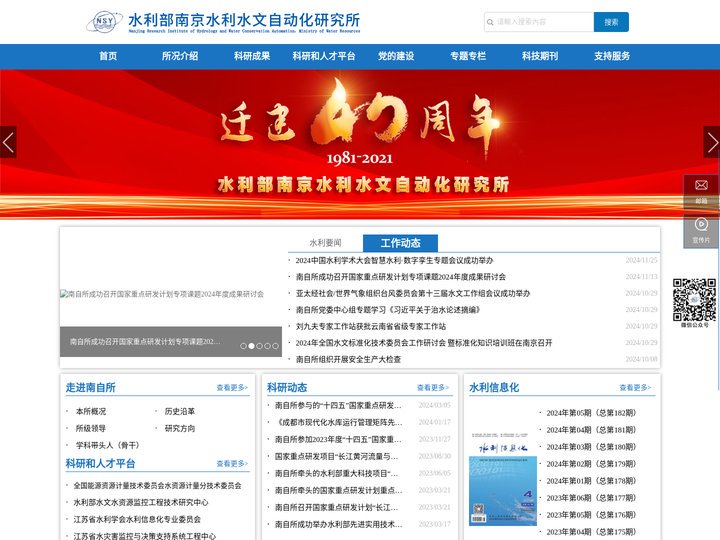The height and width of the screenshot is (540, 720).
Task: Open the 研究方向 link
Action: (x=180, y=428)
